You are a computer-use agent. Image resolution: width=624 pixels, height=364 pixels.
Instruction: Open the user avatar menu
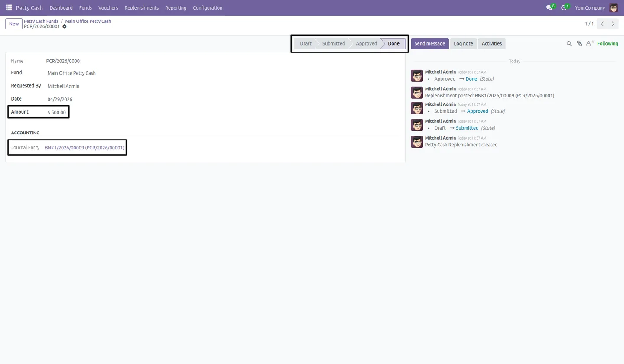(x=614, y=8)
